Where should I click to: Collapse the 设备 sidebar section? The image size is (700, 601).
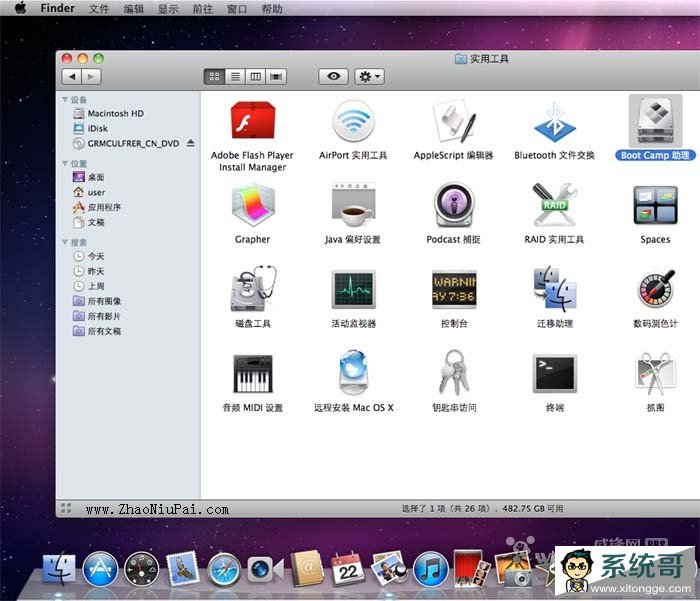coord(65,99)
